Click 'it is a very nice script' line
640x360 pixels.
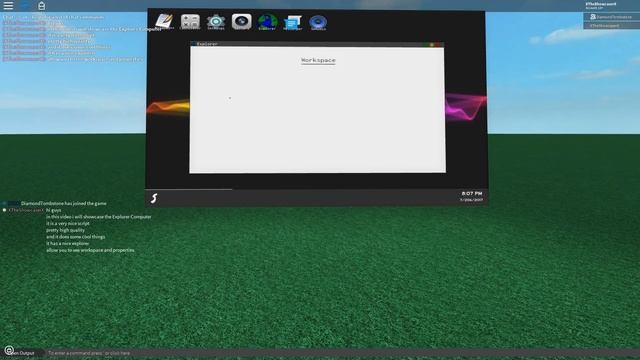tap(68, 224)
